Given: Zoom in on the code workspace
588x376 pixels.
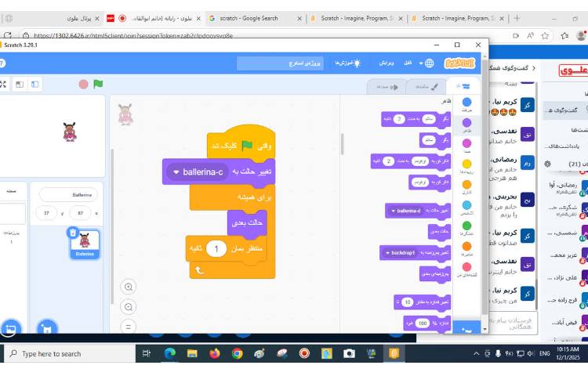Looking at the screenshot, I should tap(129, 287).
